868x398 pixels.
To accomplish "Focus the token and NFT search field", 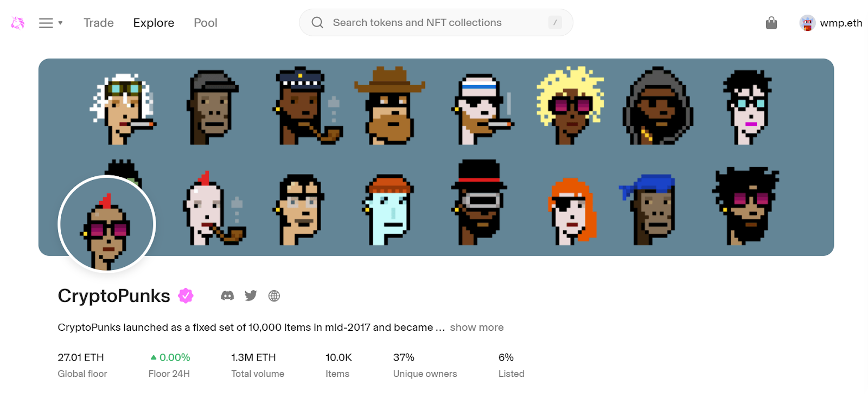I will pos(436,22).
